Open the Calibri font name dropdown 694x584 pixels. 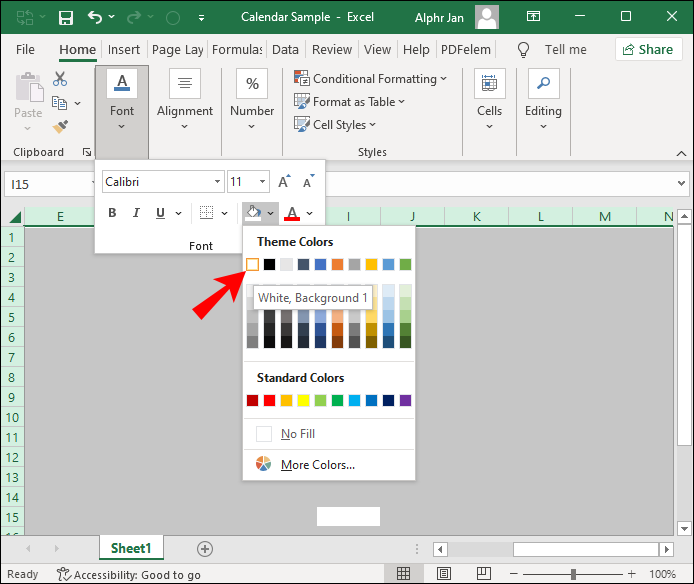pyautogui.click(x=217, y=182)
